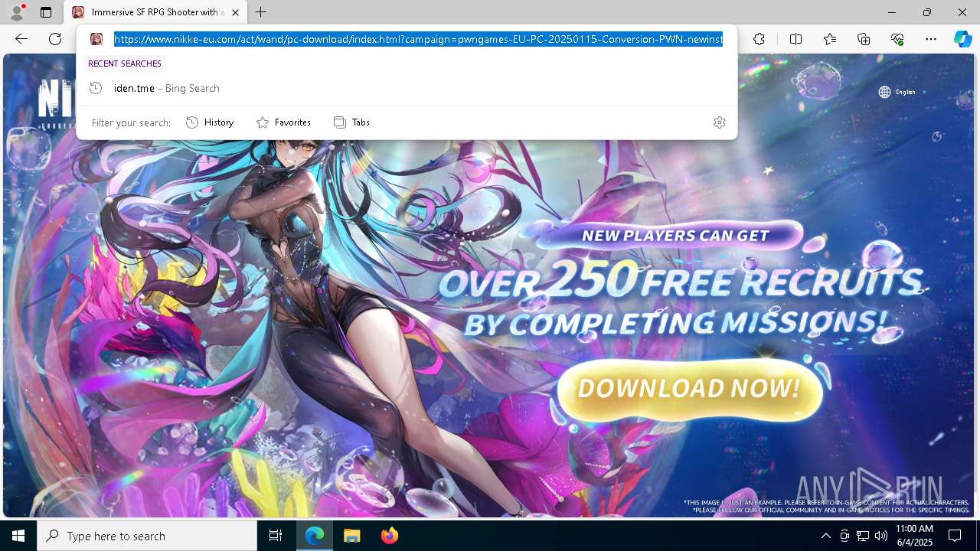
Task: Open Microsoft Edge on taskbar
Action: coord(315,536)
